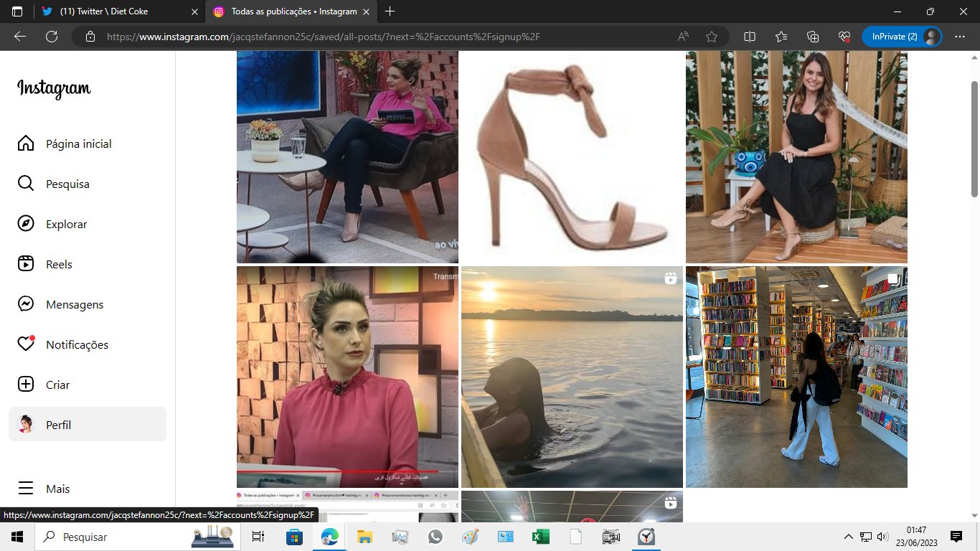The image size is (980, 551).
Task: Click the volume icon in the tray
Action: coord(883,537)
